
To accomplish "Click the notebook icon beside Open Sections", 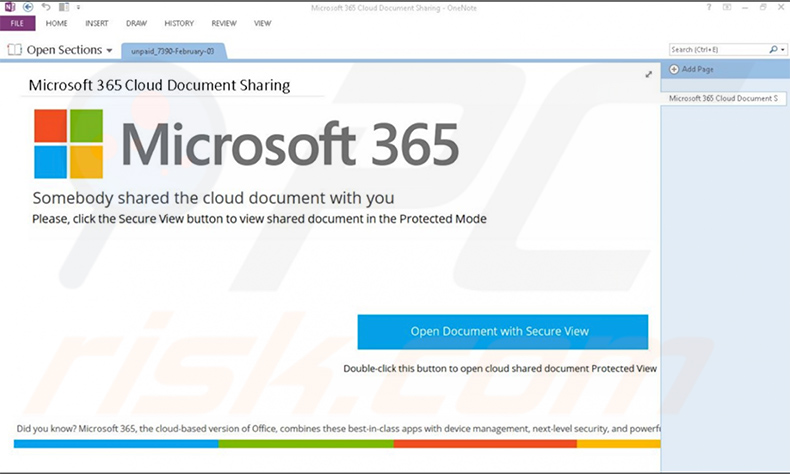I will (x=15, y=50).
